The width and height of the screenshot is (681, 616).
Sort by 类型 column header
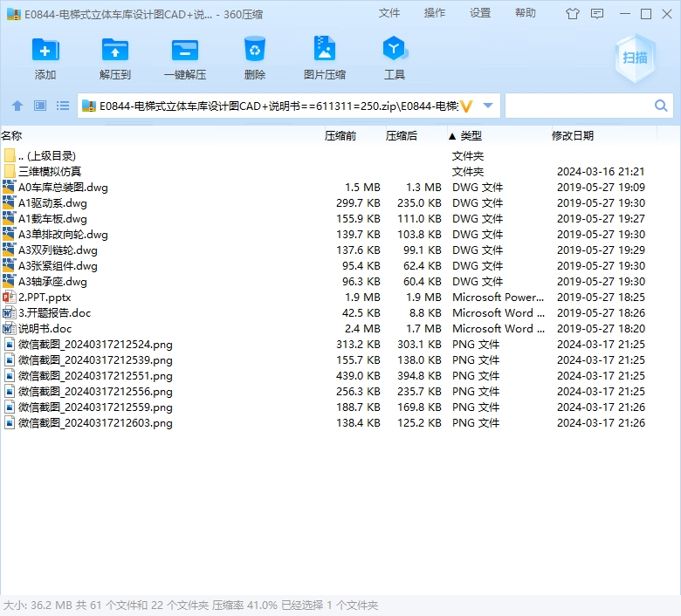471,136
